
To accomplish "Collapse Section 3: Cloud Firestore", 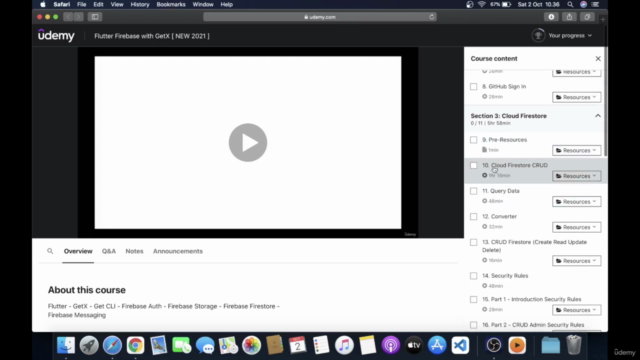I will [598, 116].
